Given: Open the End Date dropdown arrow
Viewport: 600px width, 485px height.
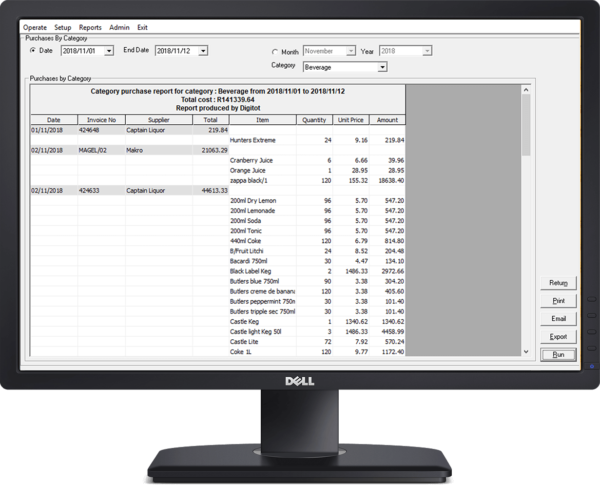Looking at the screenshot, I should pos(204,51).
